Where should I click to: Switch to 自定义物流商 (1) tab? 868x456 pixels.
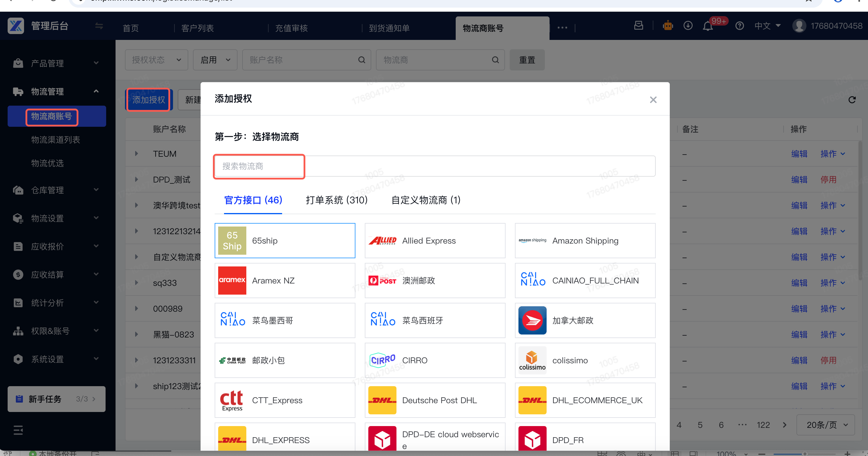point(426,200)
